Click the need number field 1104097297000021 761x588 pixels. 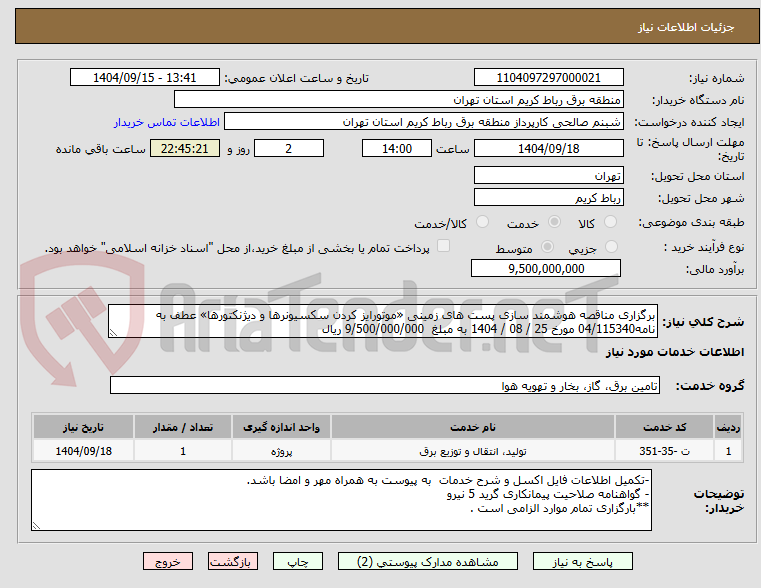pos(548,78)
